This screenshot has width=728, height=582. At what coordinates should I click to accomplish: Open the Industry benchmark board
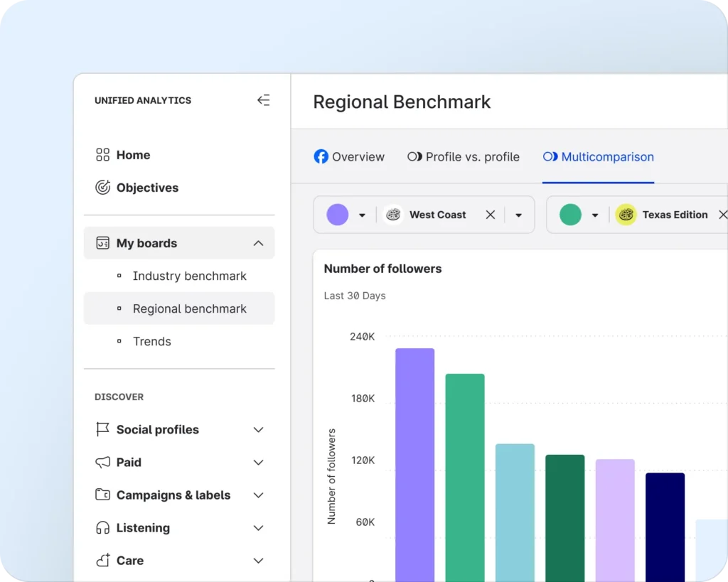[x=189, y=276]
